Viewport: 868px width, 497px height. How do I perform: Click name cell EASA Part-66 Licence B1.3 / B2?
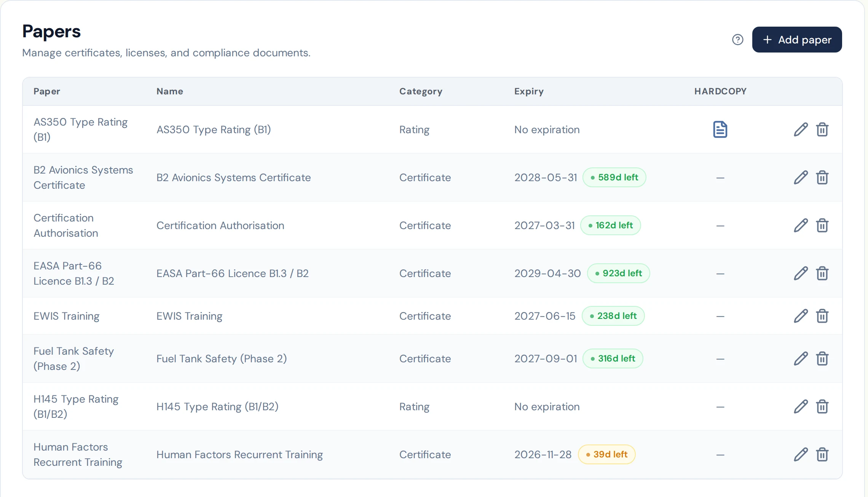[x=232, y=273]
